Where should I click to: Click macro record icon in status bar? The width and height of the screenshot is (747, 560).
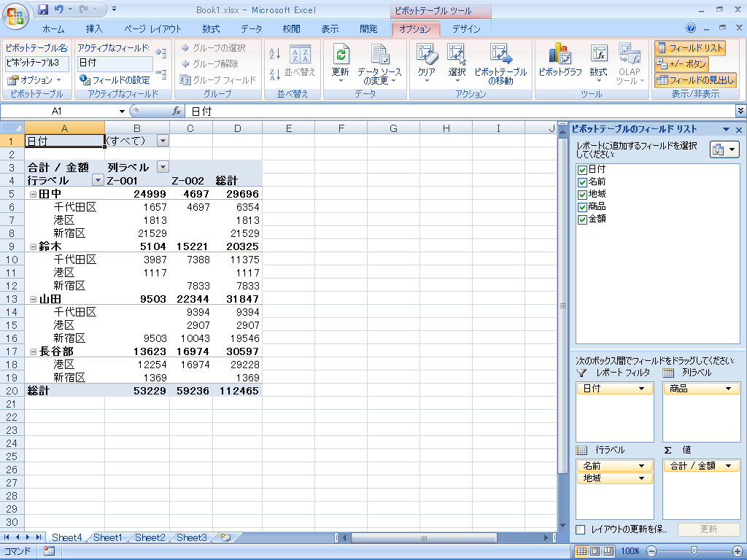point(49,551)
